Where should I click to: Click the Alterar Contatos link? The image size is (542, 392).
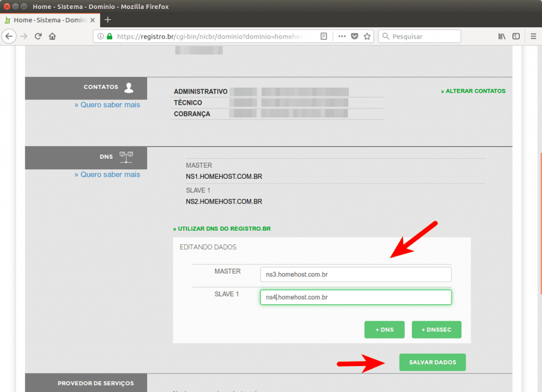(473, 91)
